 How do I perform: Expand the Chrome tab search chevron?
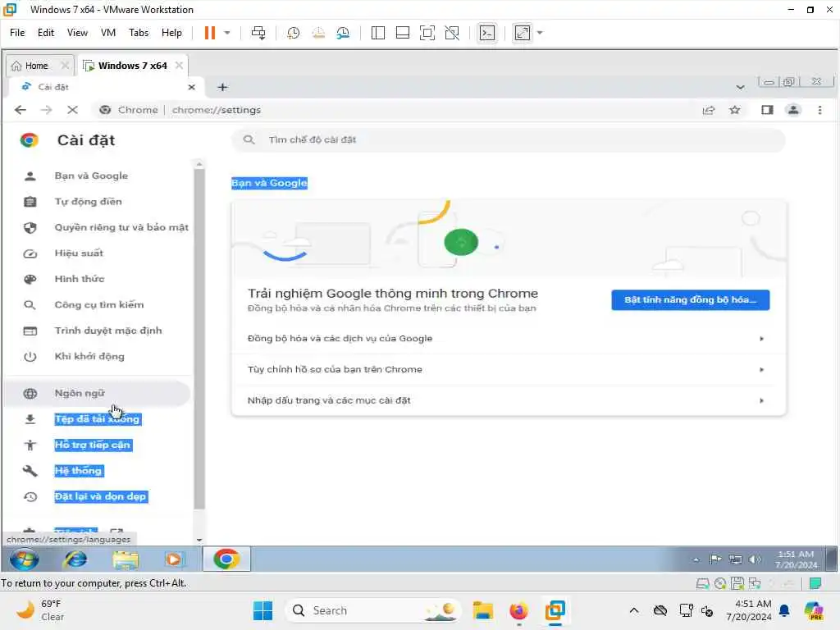point(741,87)
